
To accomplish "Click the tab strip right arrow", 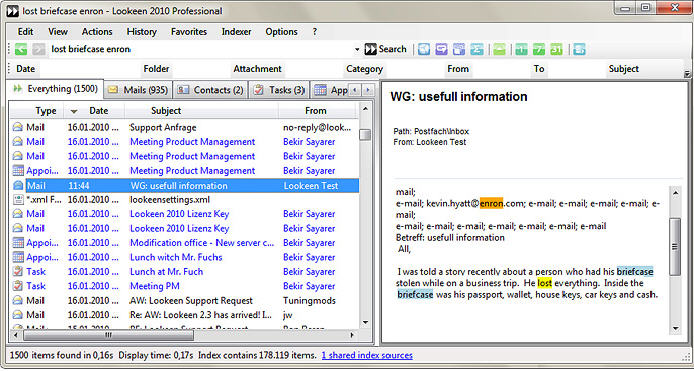I will tap(367, 90).
